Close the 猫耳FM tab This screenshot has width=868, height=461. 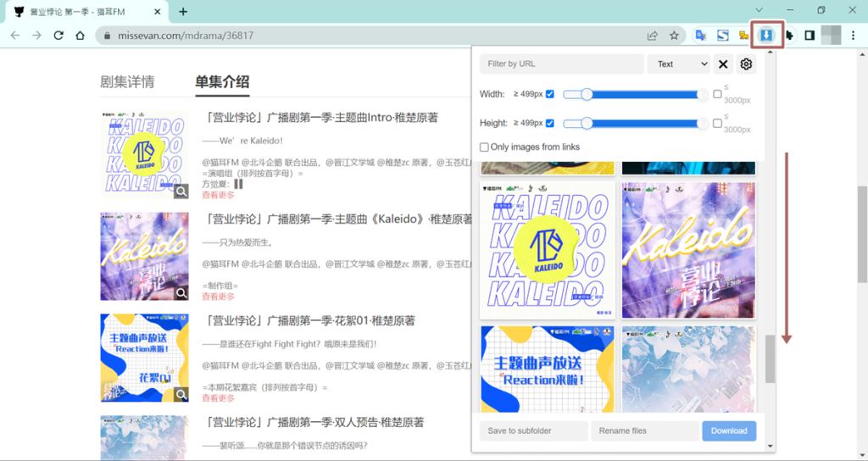coord(158,12)
